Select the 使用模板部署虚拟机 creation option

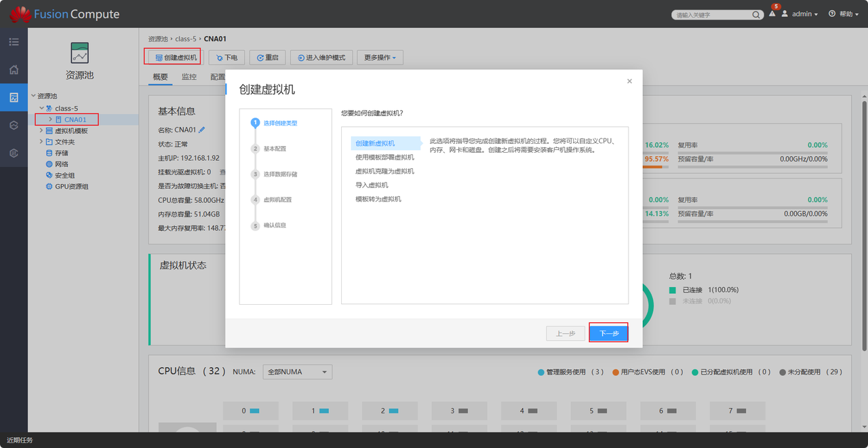pyautogui.click(x=384, y=157)
